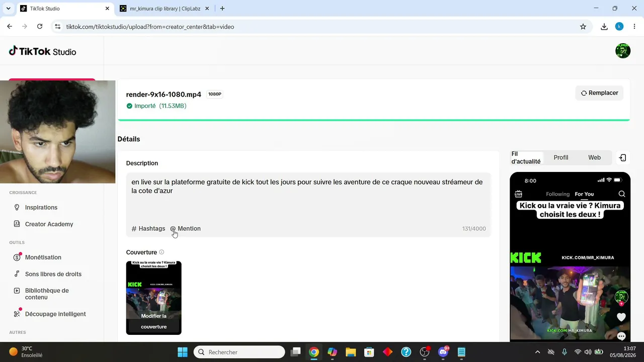
Task: Open the Inspirations lightbulb icon in the sidebar
Action: point(17,208)
